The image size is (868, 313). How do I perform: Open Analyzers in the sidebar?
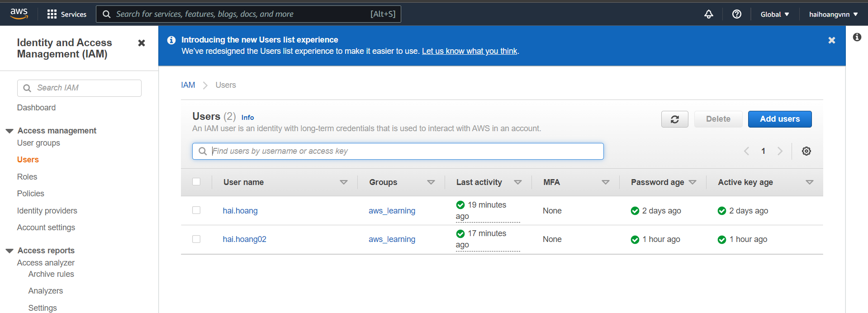[46, 291]
